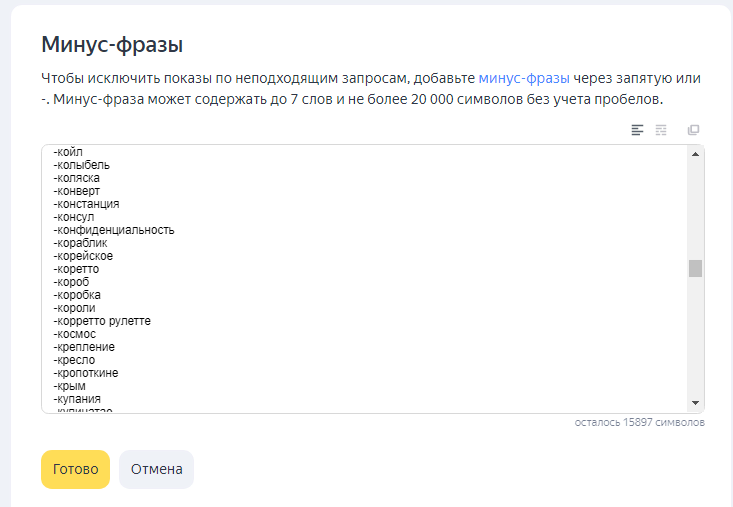
Task: Place cursor on the -кресло line
Action: point(74,360)
